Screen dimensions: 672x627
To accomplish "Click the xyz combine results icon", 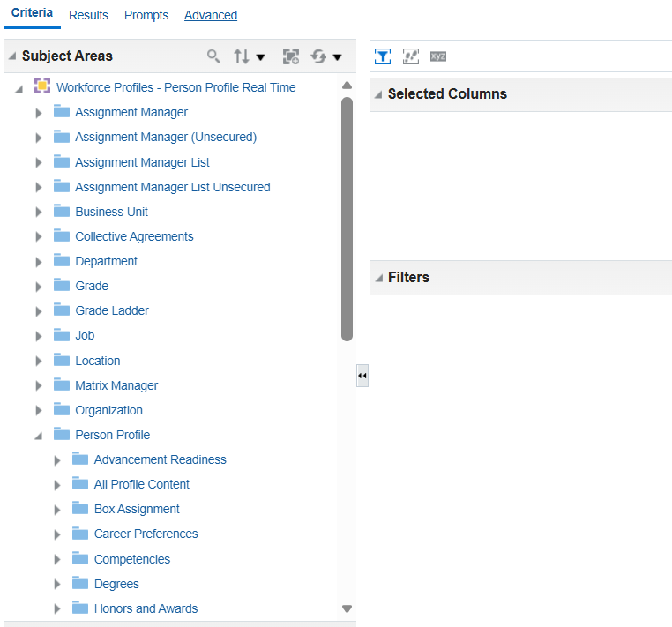I will (x=438, y=56).
